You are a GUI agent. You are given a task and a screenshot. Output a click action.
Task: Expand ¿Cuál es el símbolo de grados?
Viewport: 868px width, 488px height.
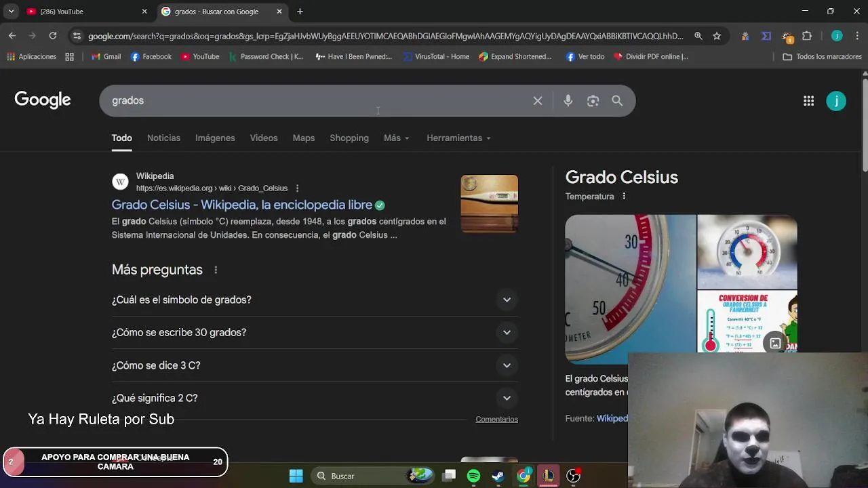coord(315,300)
